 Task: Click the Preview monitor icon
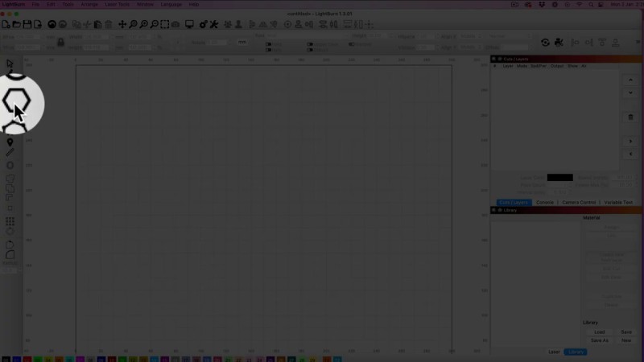pos(189,25)
